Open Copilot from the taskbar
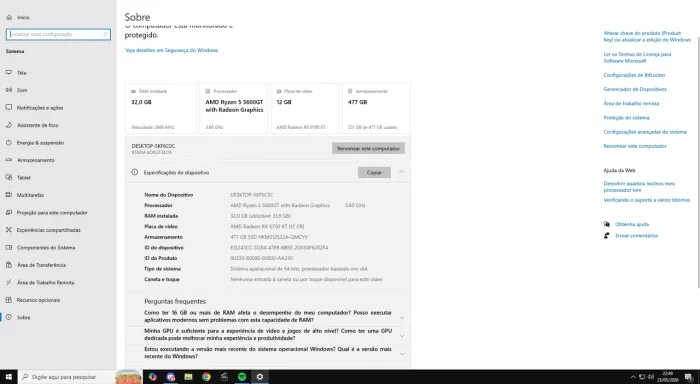The width and height of the screenshot is (700, 384). click(153, 377)
